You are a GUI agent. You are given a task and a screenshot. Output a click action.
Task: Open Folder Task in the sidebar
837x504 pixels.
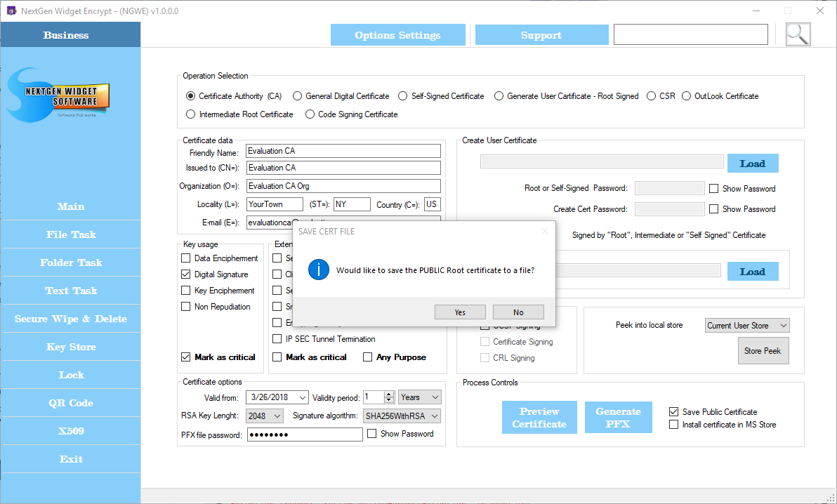tap(71, 263)
